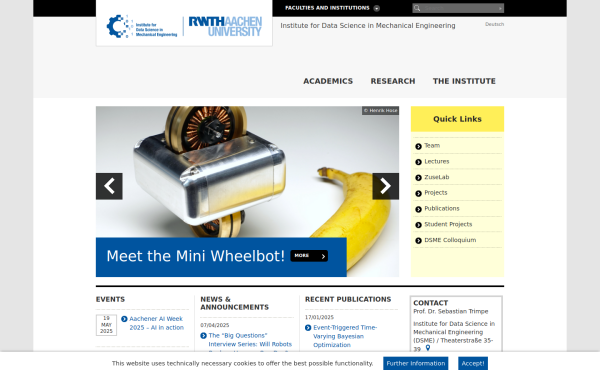Click the Institute for Data Science gear logo
Image resolution: width=600 pixels, height=375 pixels.
tap(142, 27)
